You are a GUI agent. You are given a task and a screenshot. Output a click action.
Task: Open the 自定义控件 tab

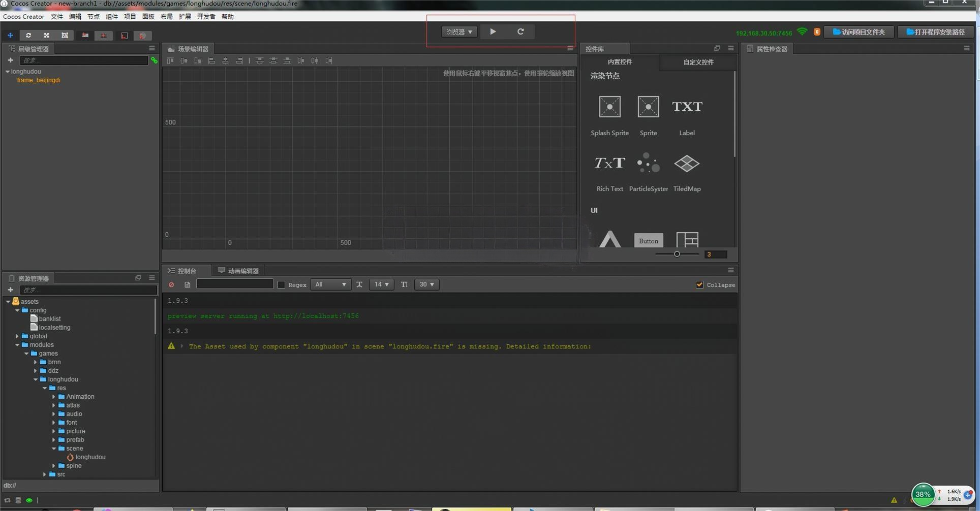click(x=698, y=62)
